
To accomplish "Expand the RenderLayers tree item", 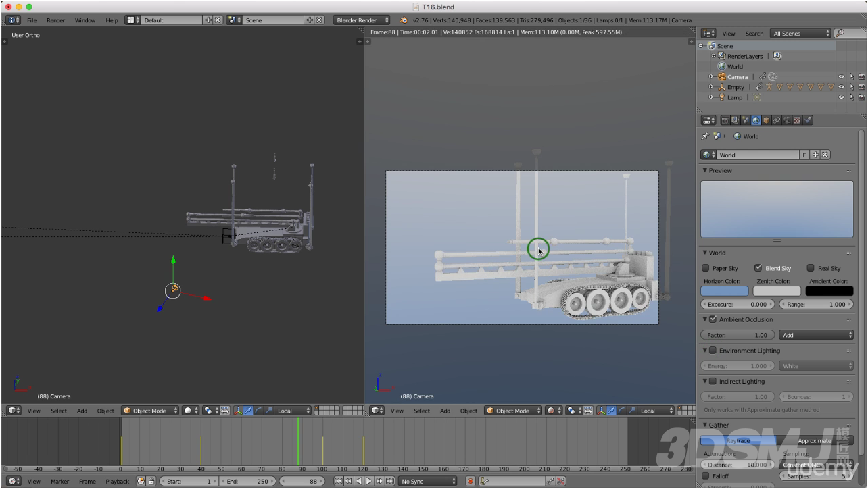I will point(713,56).
